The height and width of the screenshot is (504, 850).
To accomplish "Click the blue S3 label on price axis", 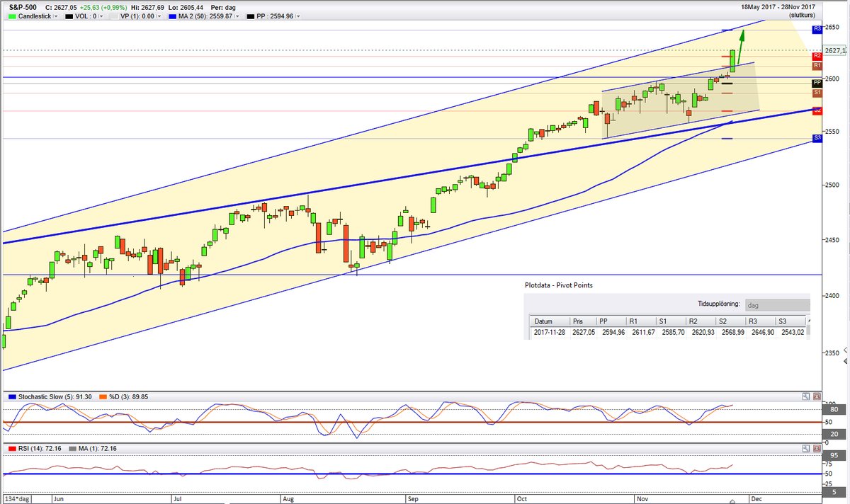I will click(817, 138).
